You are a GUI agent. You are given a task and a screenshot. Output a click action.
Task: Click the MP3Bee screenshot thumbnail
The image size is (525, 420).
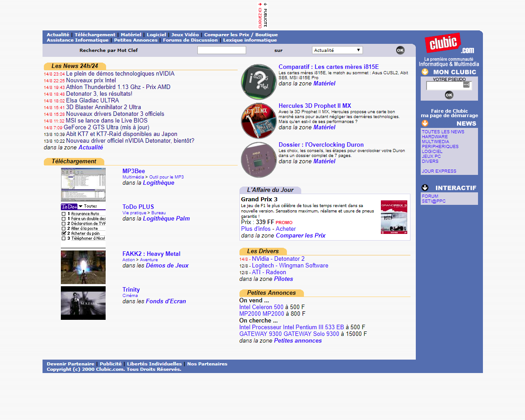[x=83, y=184]
